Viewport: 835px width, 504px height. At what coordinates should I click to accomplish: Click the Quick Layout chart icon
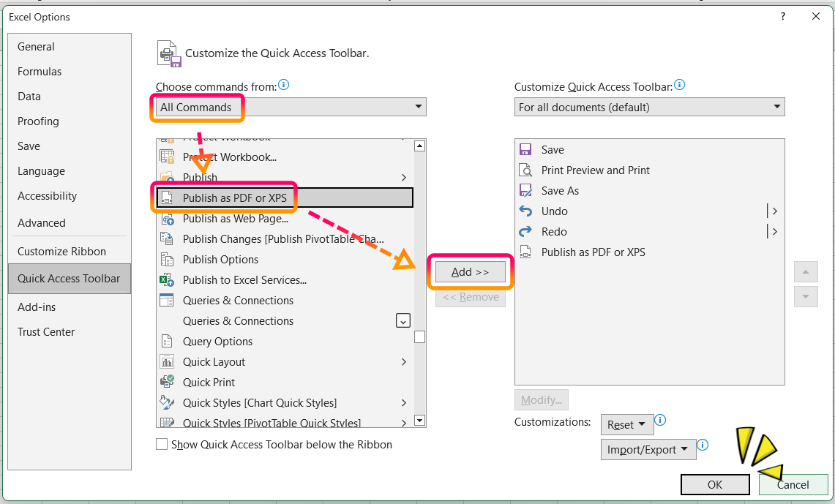coord(167,362)
